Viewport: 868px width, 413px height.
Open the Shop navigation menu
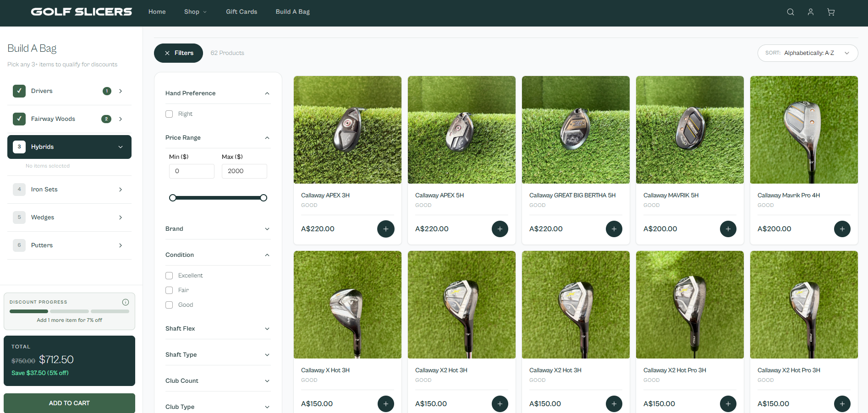tap(196, 12)
